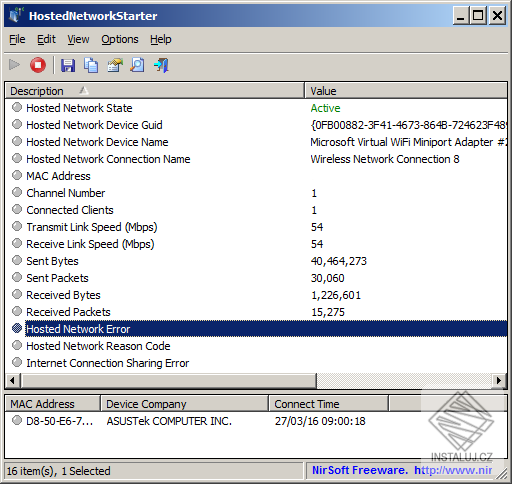The height and width of the screenshot is (484, 512).
Task: Select the Hosted Network State row
Action: coord(256,108)
